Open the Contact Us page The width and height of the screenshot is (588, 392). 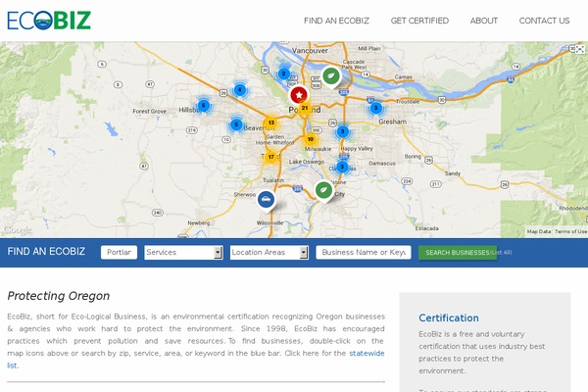click(544, 21)
